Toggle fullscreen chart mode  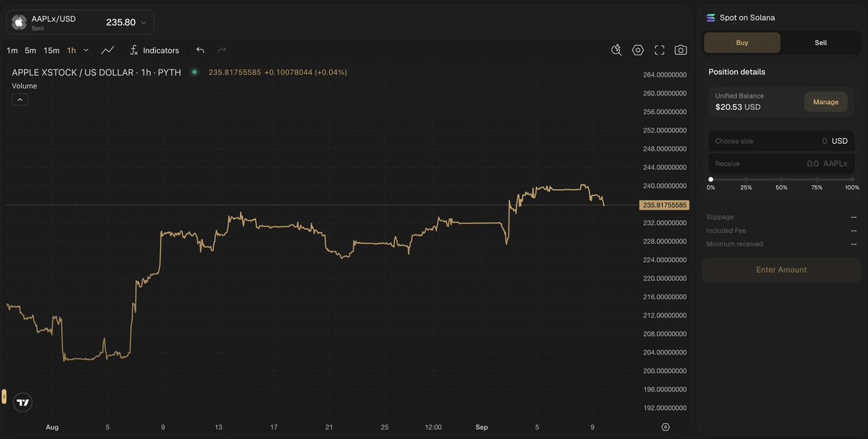pos(659,50)
